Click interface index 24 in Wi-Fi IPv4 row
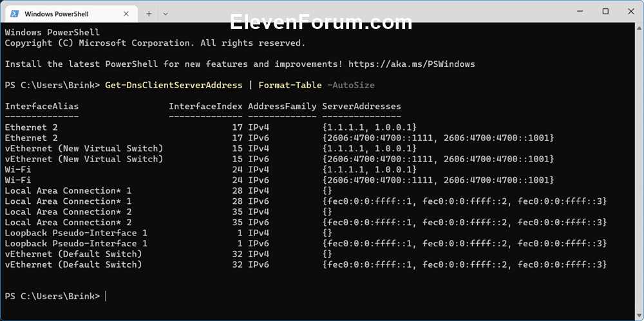The image size is (644, 321). [238, 170]
